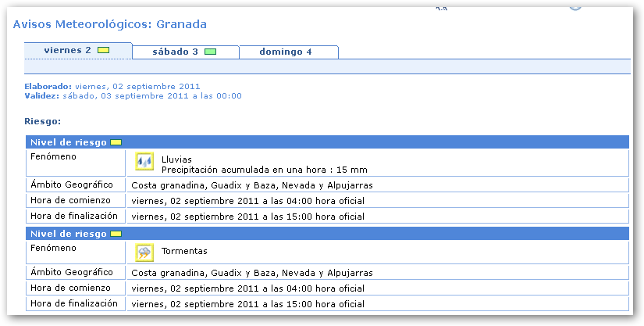Click the Riesgo: section label
Image resolution: width=644 pixels, height=326 pixels.
click(43, 121)
